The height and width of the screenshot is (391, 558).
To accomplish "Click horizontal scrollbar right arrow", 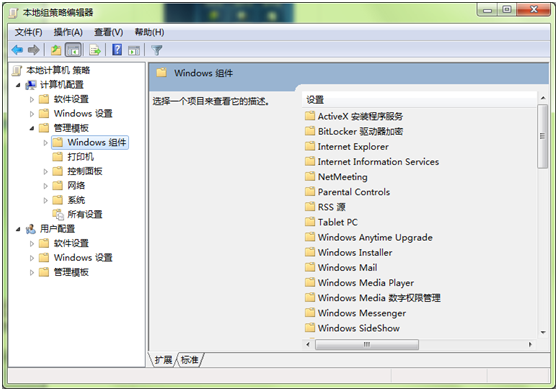I will [x=530, y=344].
